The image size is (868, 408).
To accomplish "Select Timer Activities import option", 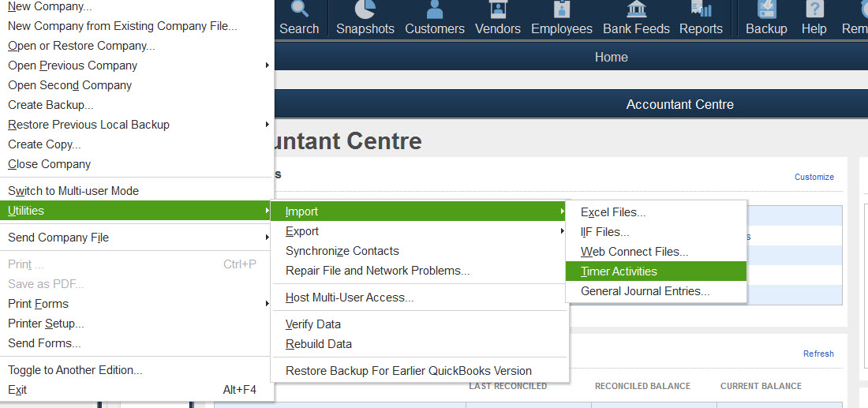I will pyautogui.click(x=619, y=271).
